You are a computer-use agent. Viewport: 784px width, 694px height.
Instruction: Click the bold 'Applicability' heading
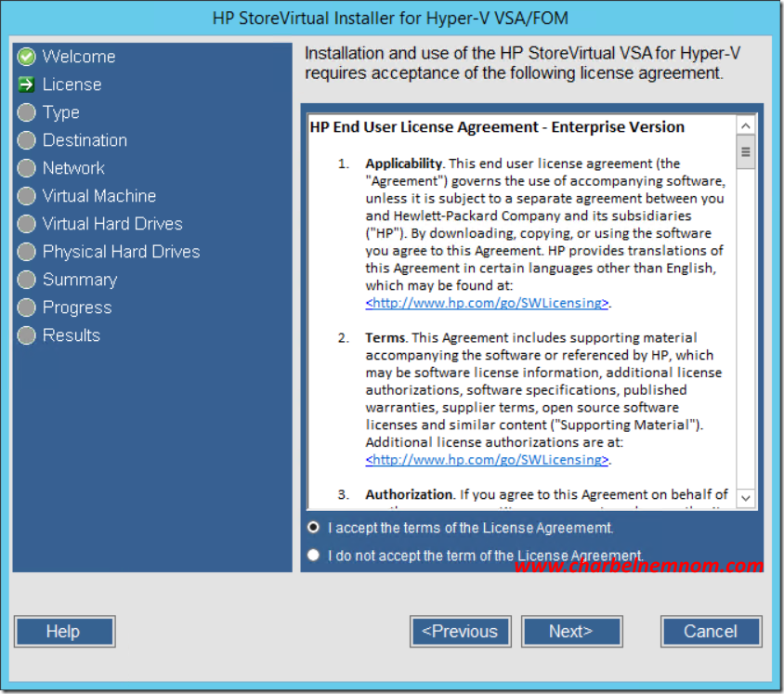coord(404,164)
